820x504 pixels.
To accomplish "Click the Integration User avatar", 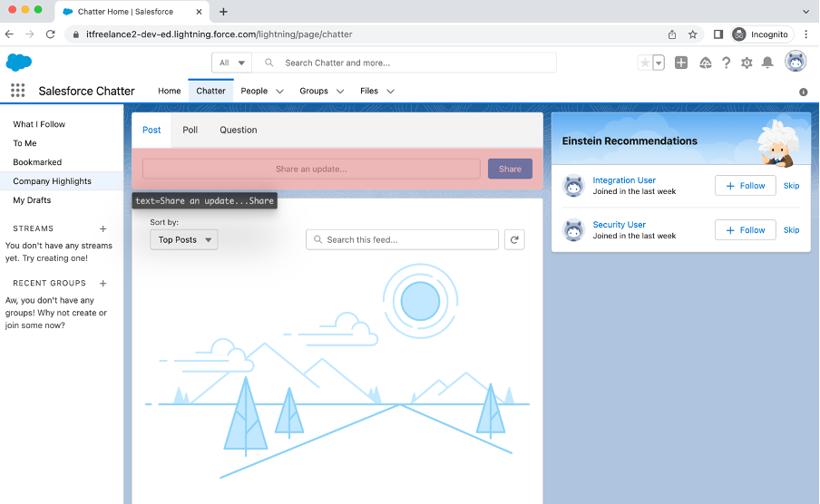I will click(x=573, y=186).
